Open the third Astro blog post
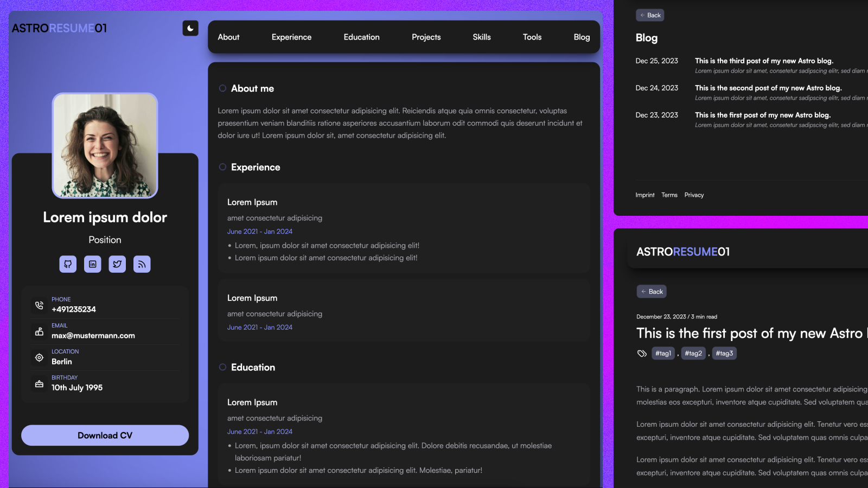The height and width of the screenshot is (488, 868). click(764, 61)
